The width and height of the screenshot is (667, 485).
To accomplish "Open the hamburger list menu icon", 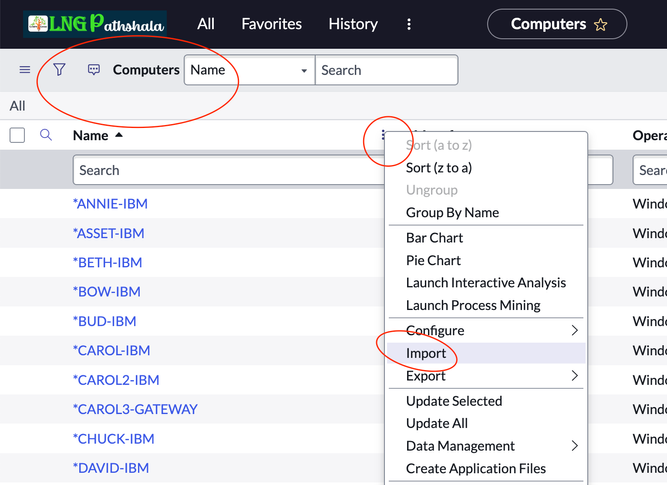I will click(x=25, y=69).
